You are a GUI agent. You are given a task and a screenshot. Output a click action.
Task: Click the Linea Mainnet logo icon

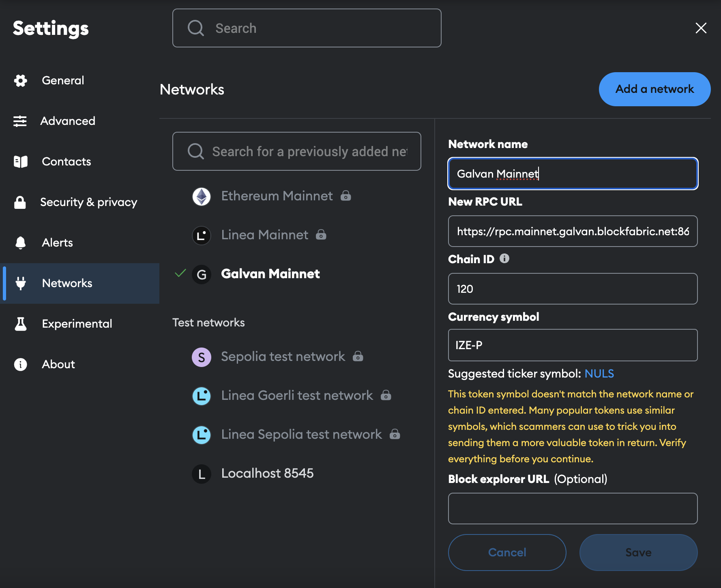pos(202,235)
